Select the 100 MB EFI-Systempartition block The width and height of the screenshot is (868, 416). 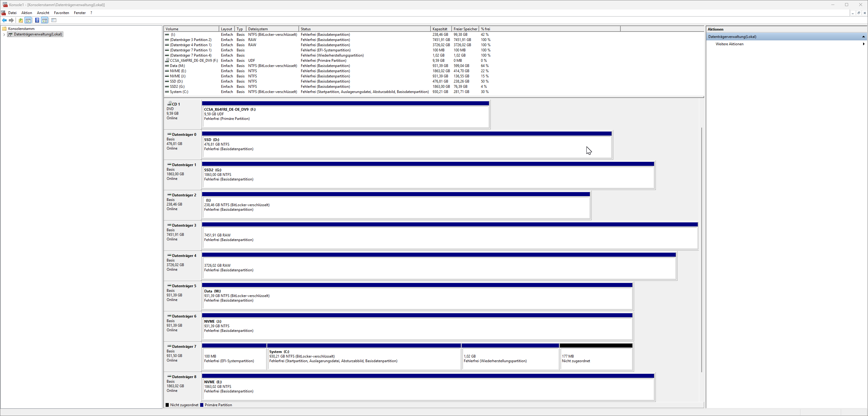(x=234, y=357)
